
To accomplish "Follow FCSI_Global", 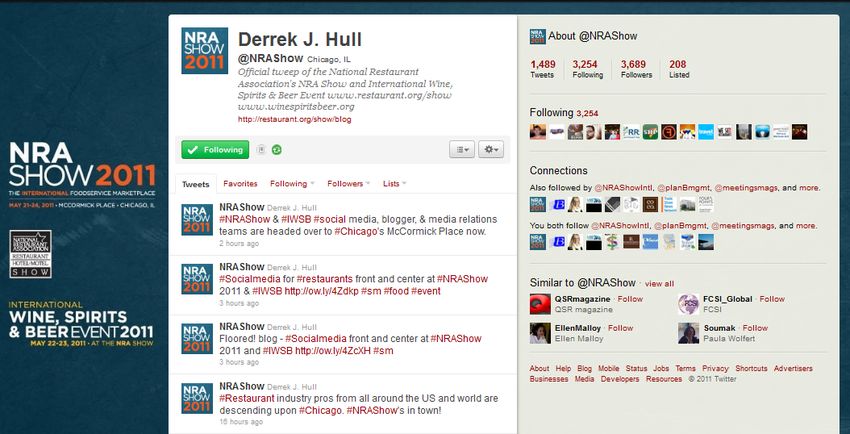I will click(772, 299).
